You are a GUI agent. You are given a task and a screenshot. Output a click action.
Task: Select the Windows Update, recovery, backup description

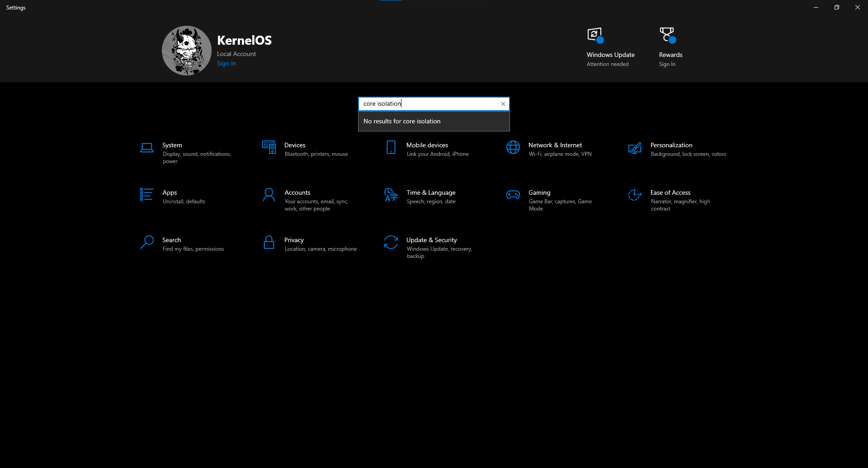(x=439, y=253)
